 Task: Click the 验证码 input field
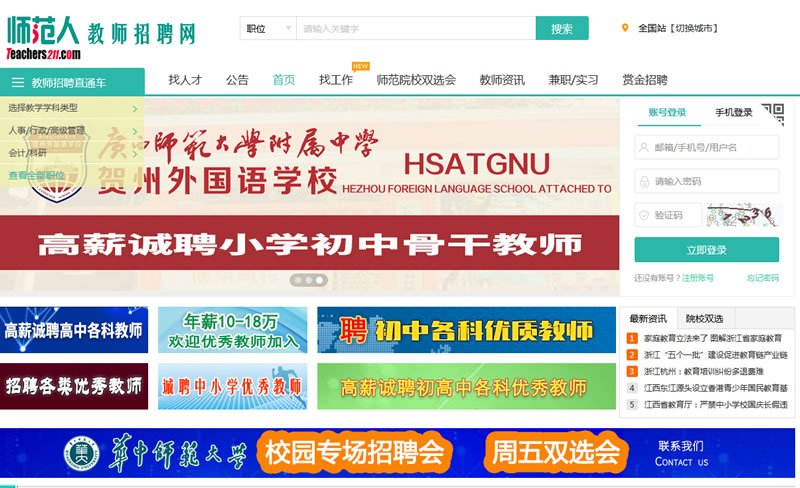click(668, 215)
